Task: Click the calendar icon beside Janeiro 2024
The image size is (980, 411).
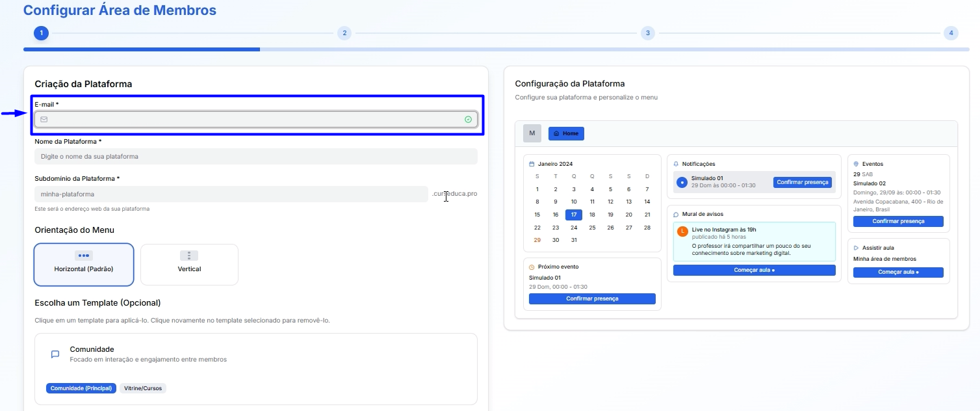Action: click(x=532, y=164)
